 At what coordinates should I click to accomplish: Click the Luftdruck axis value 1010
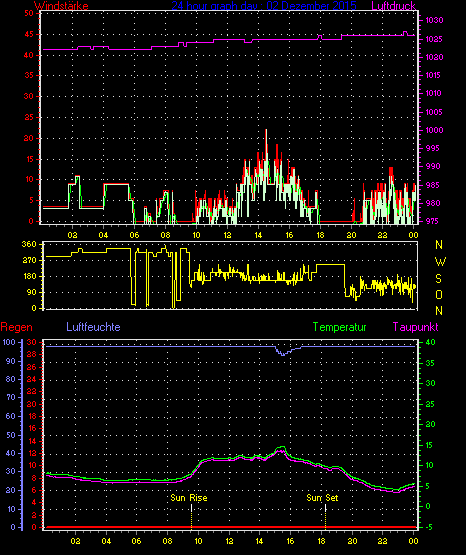coord(433,93)
